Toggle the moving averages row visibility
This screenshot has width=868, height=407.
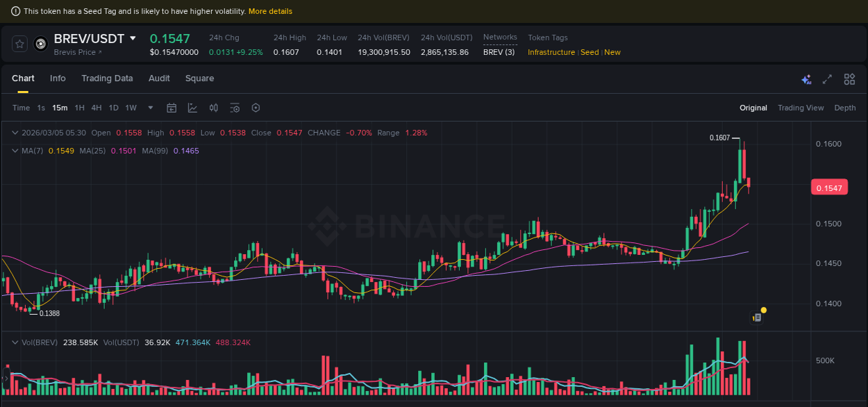(x=14, y=150)
